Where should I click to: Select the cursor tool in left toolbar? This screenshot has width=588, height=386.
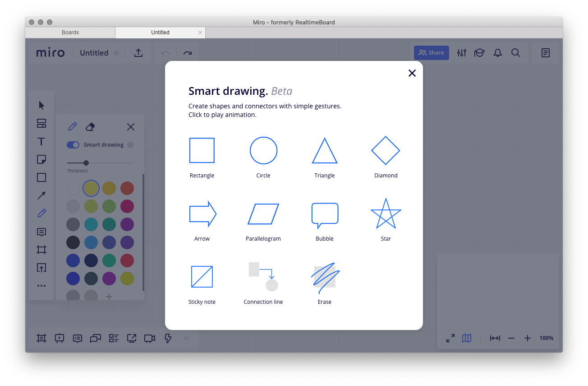point(41,105)
